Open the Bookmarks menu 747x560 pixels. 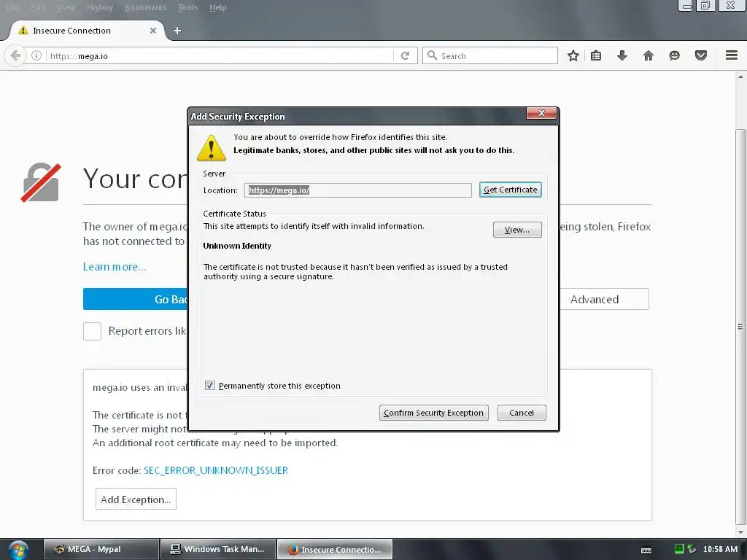pos(145,7)
